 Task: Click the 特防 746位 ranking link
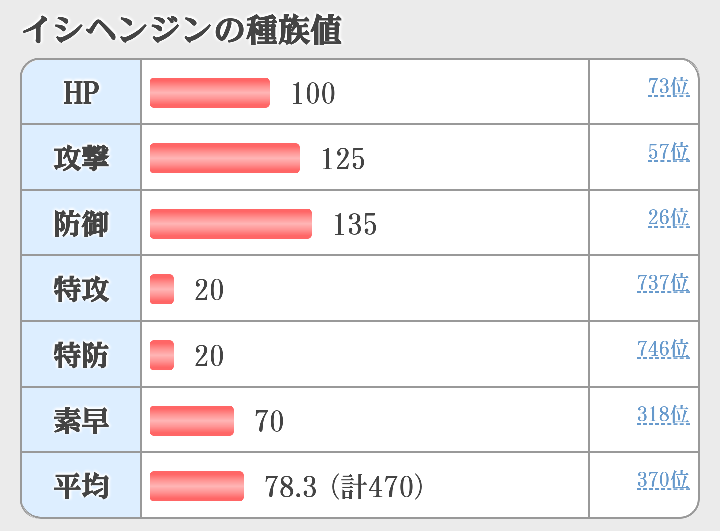(x=663, y=349)
